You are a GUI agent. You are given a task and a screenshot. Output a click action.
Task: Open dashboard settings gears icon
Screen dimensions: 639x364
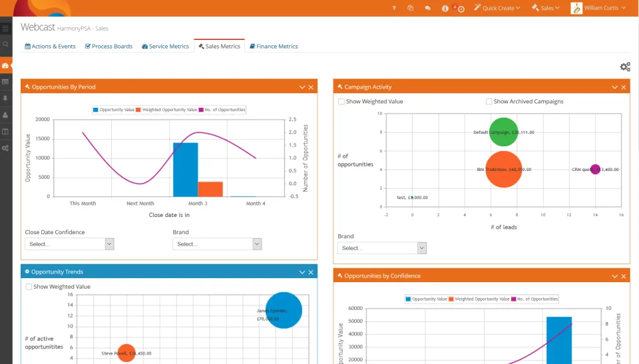[625, 67]
